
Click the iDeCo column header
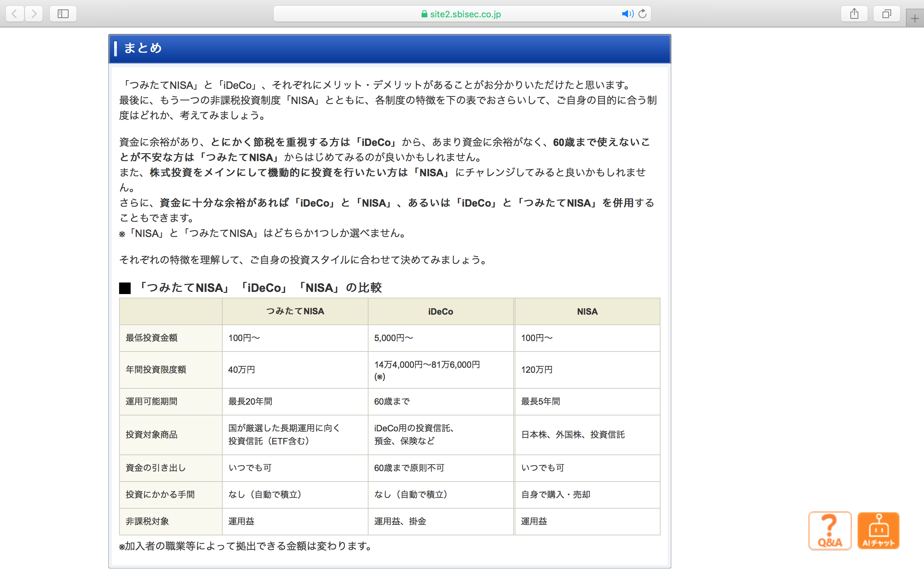click(441, 311)
